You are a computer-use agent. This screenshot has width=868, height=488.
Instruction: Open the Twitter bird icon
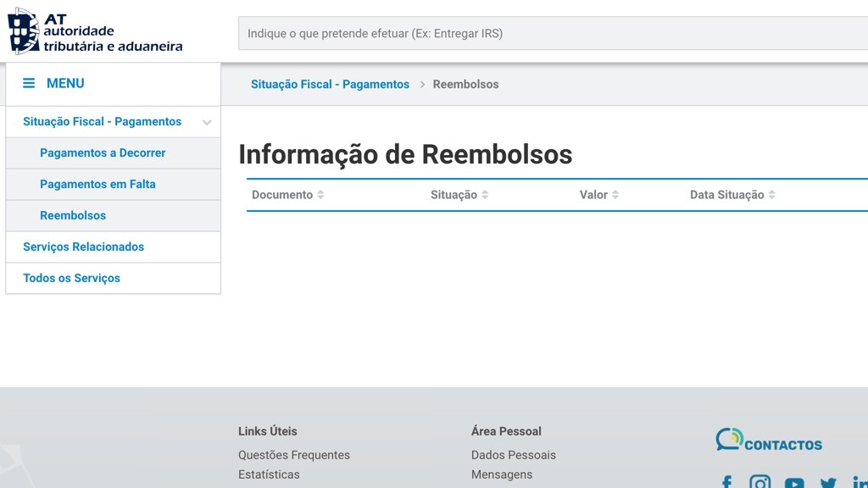pyautogui.click(x=827, y=481)
